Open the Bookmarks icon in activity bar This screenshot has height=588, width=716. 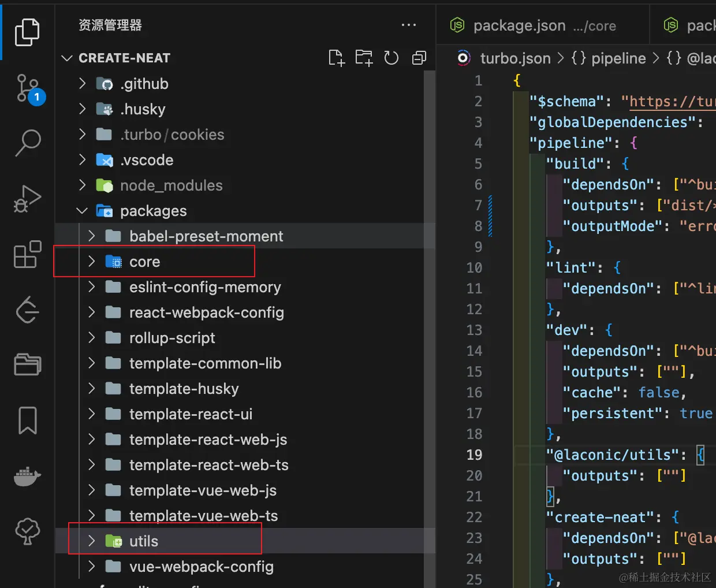click(x=28, y=420)
